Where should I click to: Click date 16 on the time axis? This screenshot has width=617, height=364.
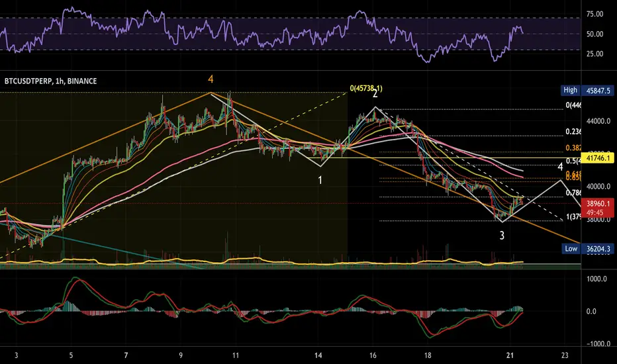tap(373, 356)
